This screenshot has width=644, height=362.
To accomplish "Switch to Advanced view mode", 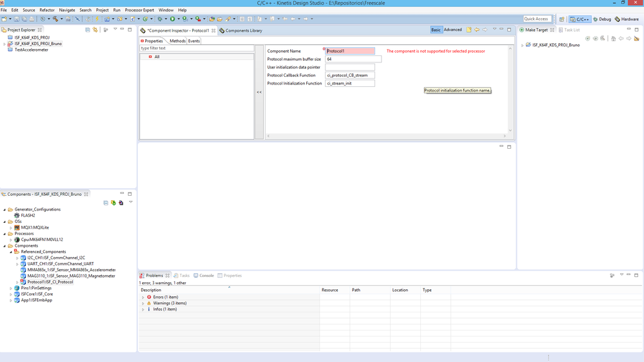I will 453,30.
